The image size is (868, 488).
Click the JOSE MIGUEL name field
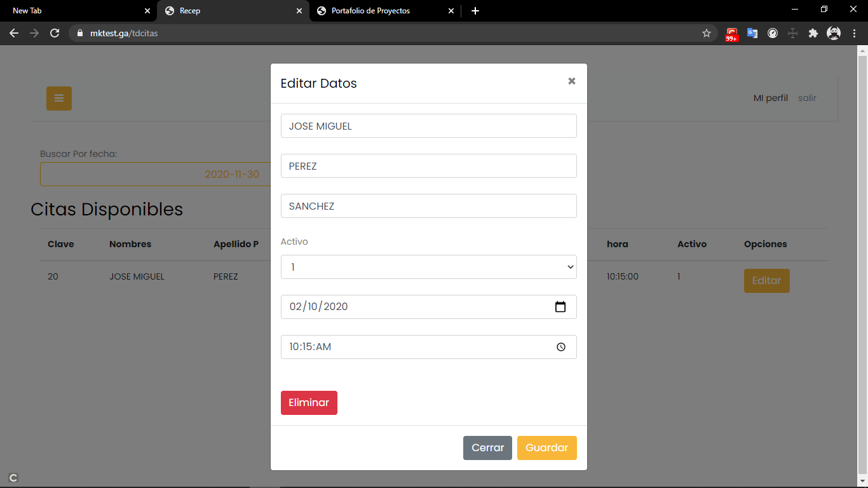[428, 126]
